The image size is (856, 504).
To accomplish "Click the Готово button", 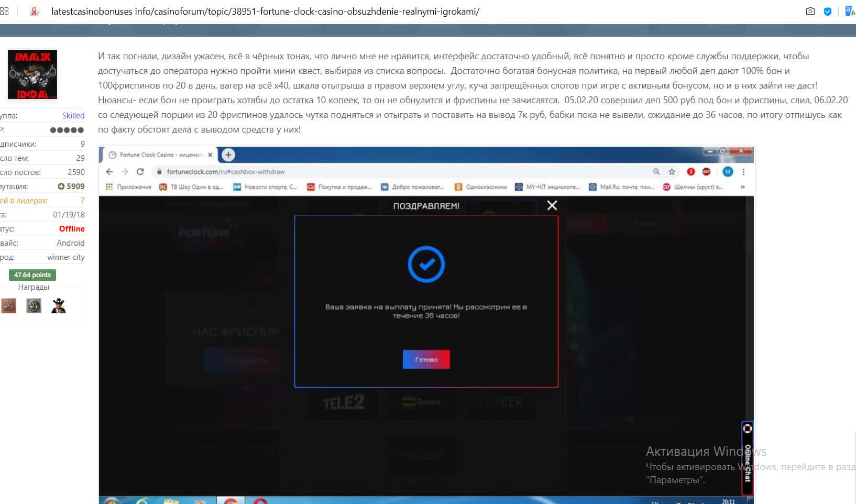I will coord(426,359).
